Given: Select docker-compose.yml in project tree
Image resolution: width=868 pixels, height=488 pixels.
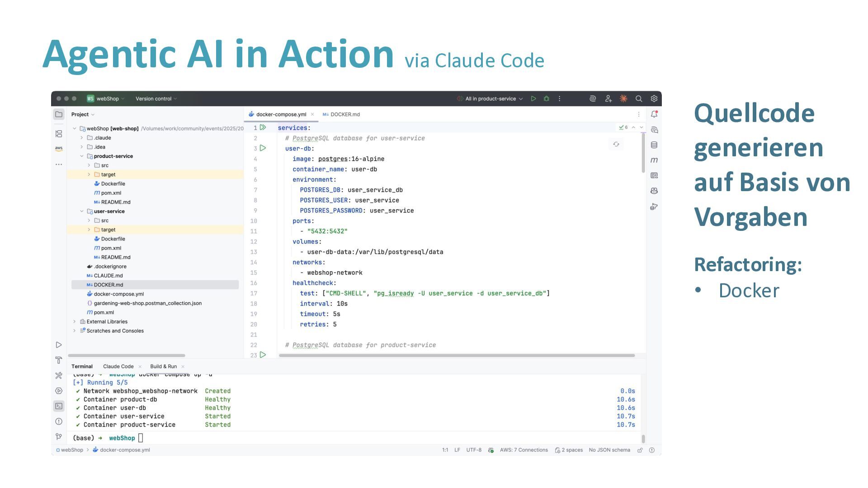Looking at the screenshot, I should (118, 294).
